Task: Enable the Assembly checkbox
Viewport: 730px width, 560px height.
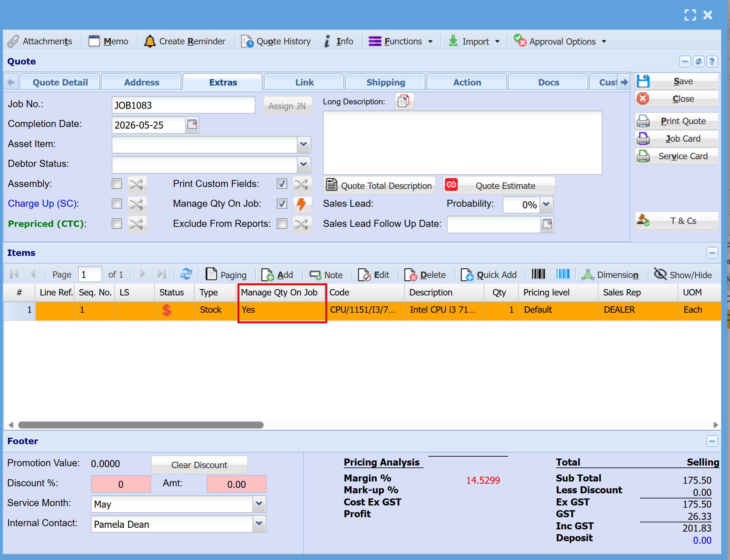Action: pyautogui.click(x=117, y=184)
